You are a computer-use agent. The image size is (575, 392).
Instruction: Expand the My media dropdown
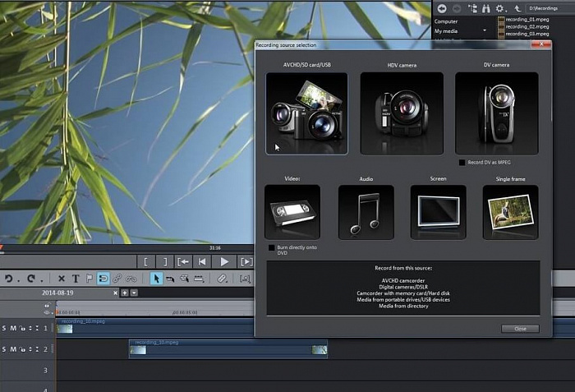pos(485,30)
